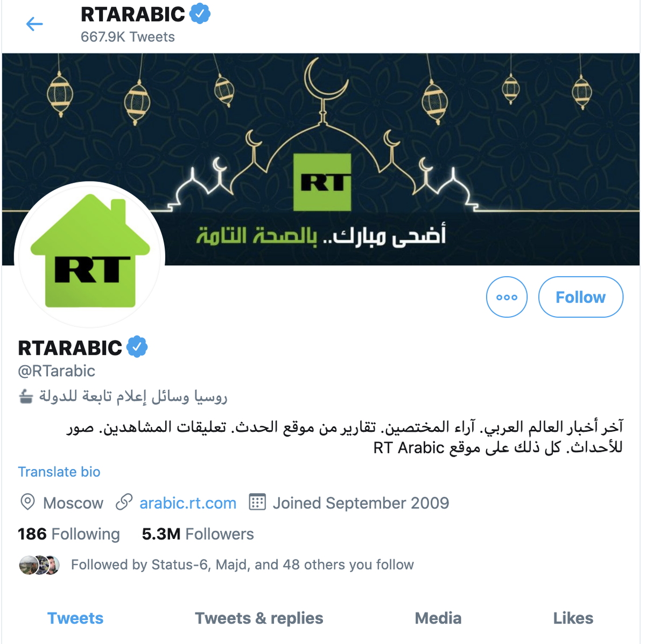Image resolution: width=646 pixels, height=644 pixels.
Task: Click the link chain icon
Action: click(x=124, y=502)
